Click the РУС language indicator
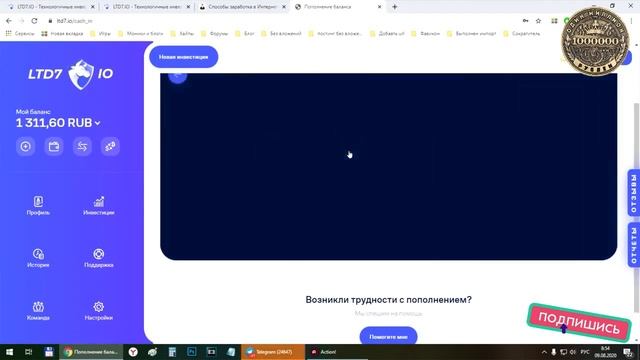Screen dimensions: 640x360 pyautogui.click(x=585, y=352)
